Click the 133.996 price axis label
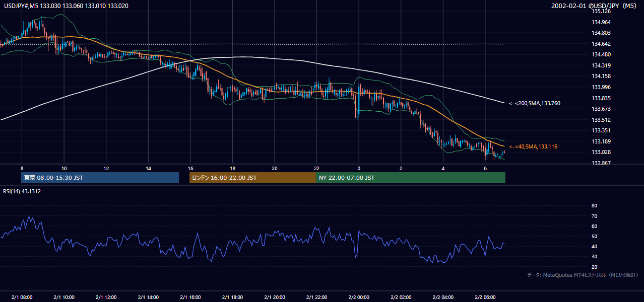This screenshot has height=302, width=644. pos(601,87)
